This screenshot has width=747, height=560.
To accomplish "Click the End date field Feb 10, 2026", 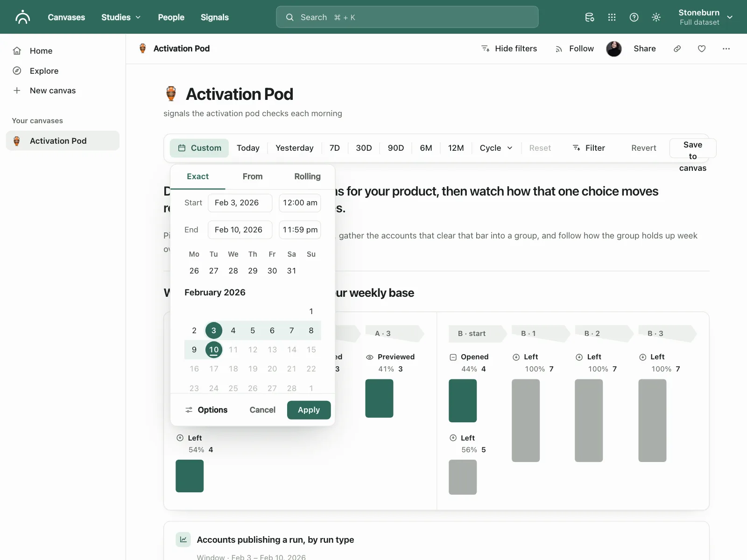I will [x=240, y=230].
